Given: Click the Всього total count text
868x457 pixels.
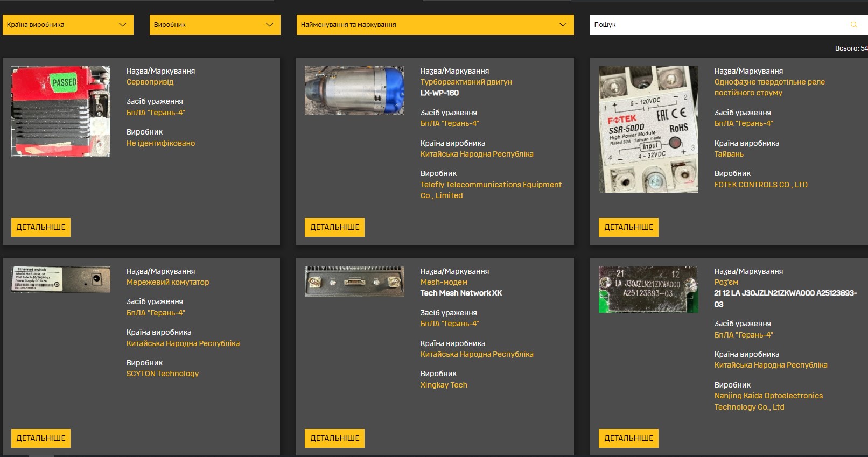Looking at the screenshot, I should pos(851,48).
